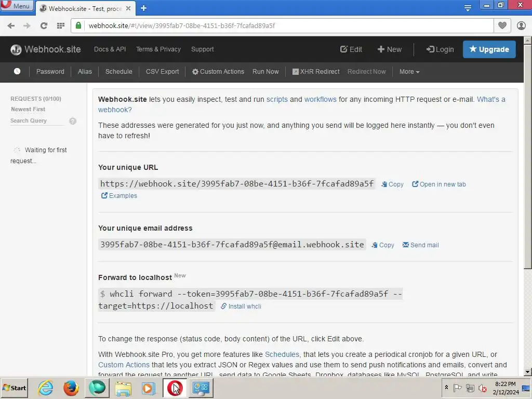
Task: Open the Opera Menu button
Action: coord(17,6)
